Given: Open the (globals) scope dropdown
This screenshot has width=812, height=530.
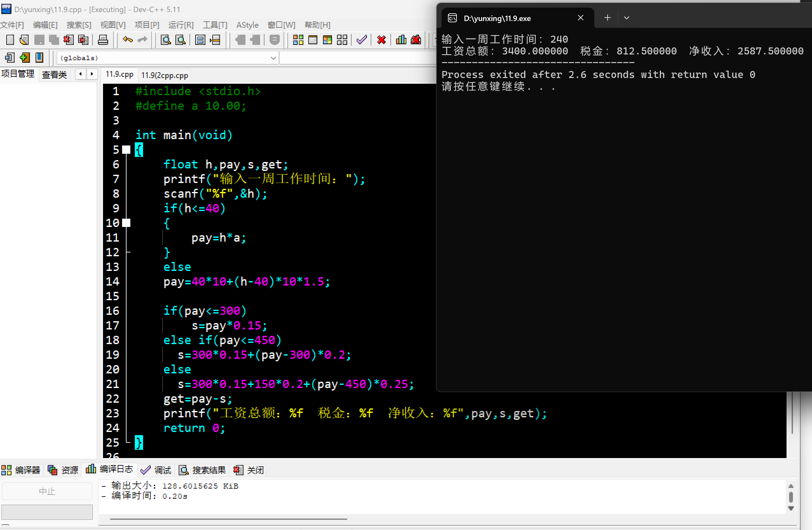Looking at the screenshot, I should pos(273,58).
